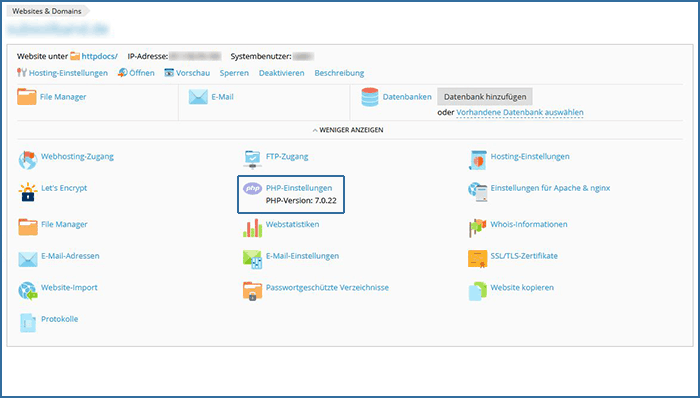Open SSL/TLS-Zertifikate link
Image resolution: width=700 pixels, height=398 pixels.
pos(524,256)
